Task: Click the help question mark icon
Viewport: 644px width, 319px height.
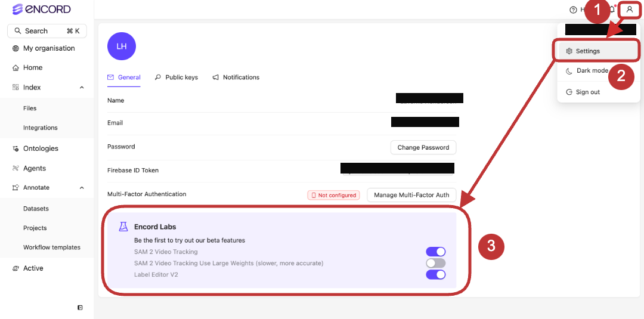Action: coord(573,10)
